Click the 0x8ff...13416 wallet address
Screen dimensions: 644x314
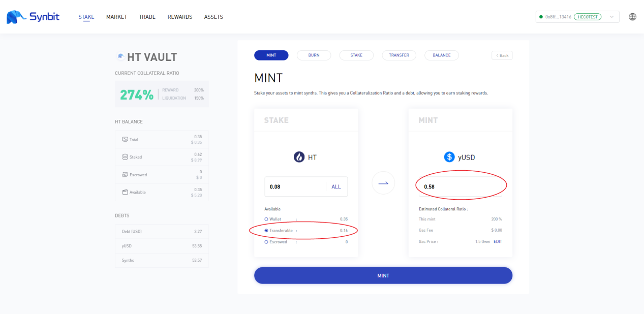(558, 17)
